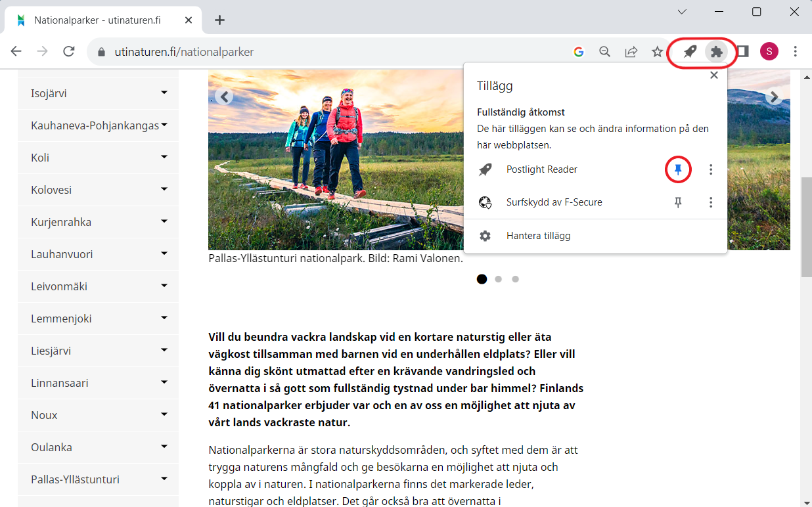Unpin Postlight Reader from the toolbar
Image resolution: width=812 pixels, height=507 pixels.
[x=679, y=170]
